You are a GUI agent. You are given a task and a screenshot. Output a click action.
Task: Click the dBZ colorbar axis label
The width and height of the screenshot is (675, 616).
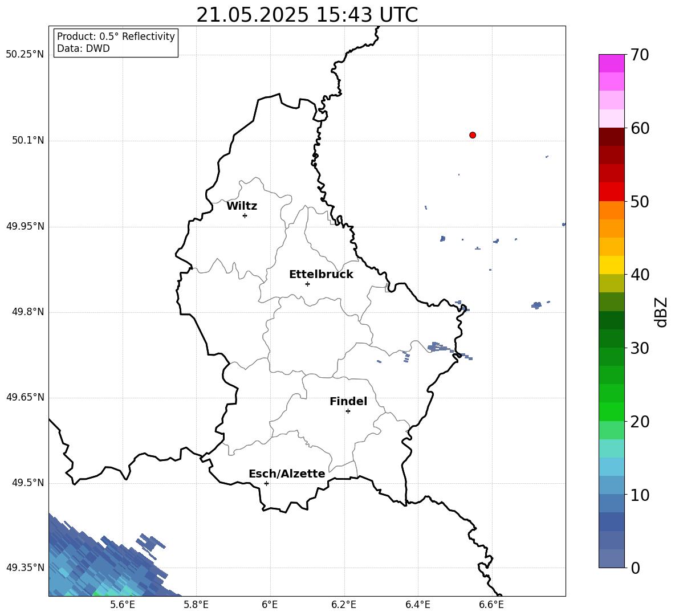click(x=661, y=312)
